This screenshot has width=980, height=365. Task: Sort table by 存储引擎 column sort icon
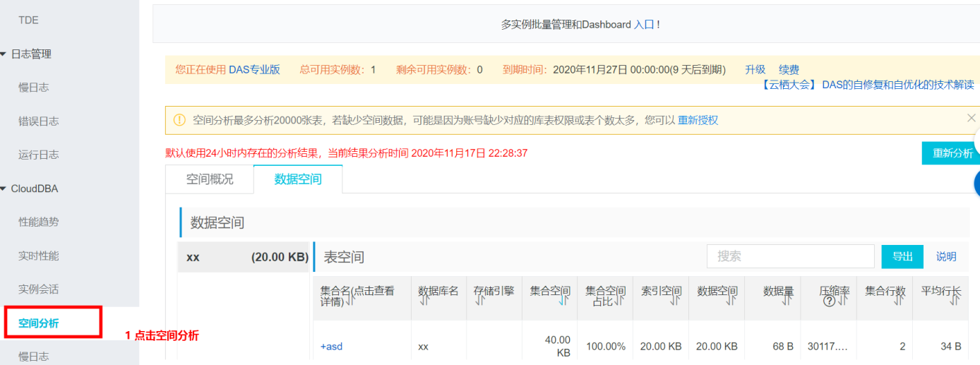480,301
